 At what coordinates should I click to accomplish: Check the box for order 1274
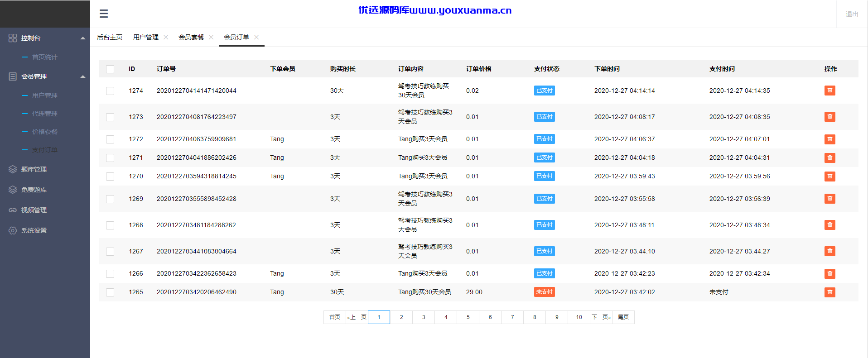(110, 91)
